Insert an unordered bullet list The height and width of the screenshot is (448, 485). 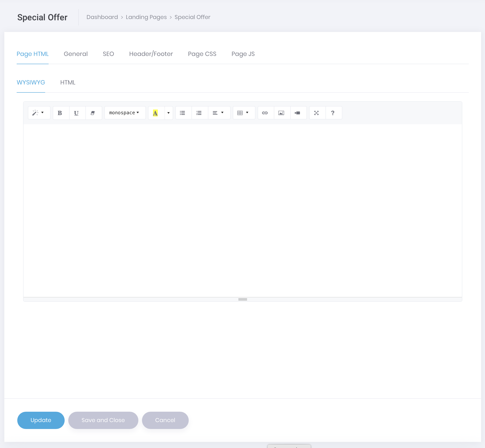point(183,113)
